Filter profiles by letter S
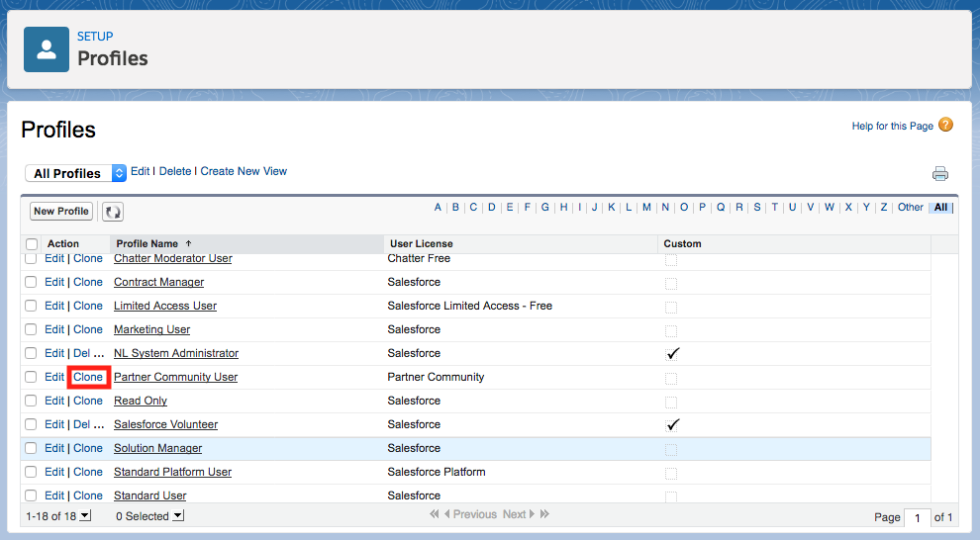Image resolution: width=980 pixels, height=540 pixels. pyautogui.click(x=757, y=208)
